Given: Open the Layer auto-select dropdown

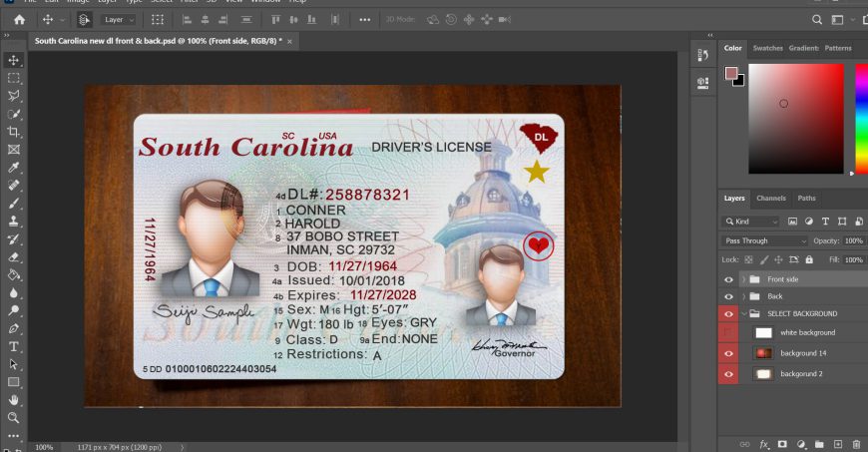Looking at the screenshot, I should pos(119,20).
